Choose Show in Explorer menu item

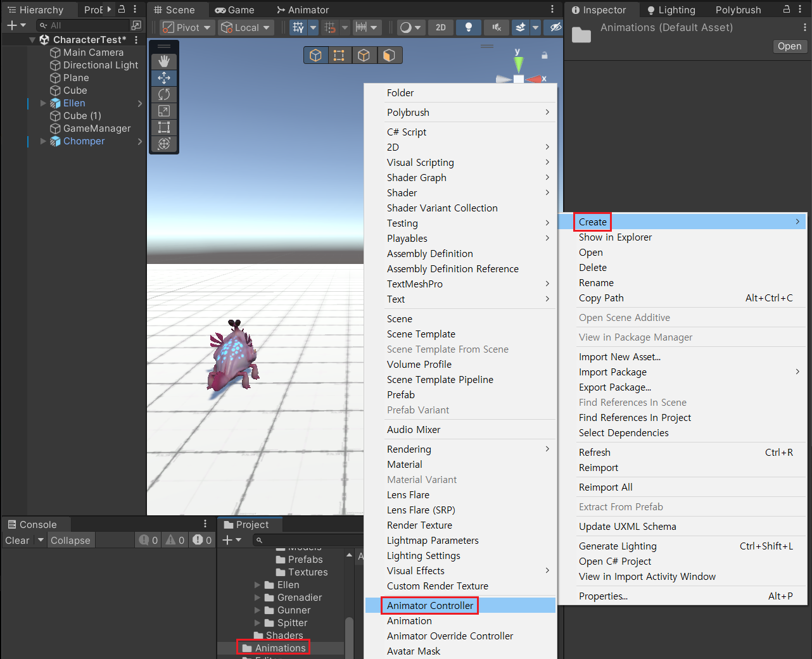[682, 237]
